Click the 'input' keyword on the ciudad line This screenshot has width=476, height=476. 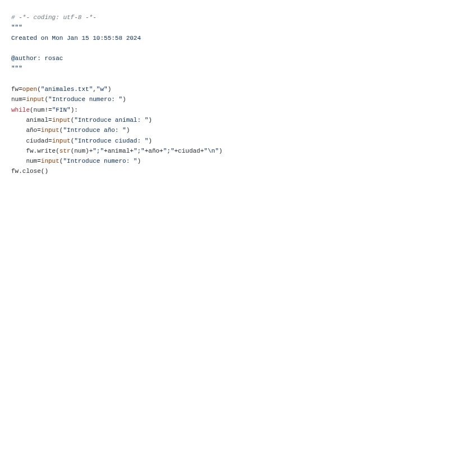coord(61,141)
